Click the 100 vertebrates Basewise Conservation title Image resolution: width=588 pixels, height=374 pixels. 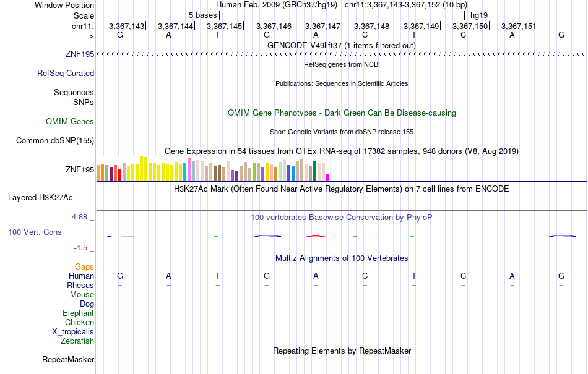(342, 218)
